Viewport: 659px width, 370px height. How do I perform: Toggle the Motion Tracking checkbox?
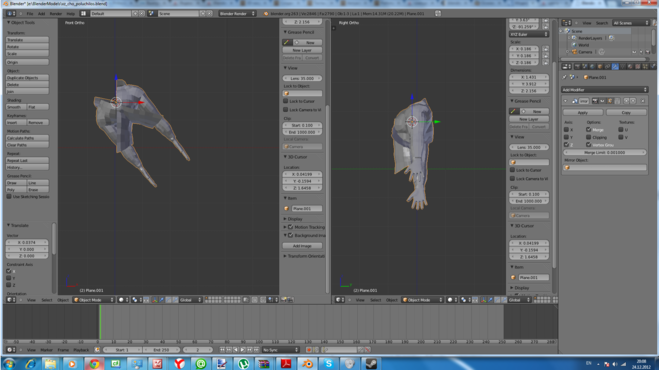(x=290, y=227)
